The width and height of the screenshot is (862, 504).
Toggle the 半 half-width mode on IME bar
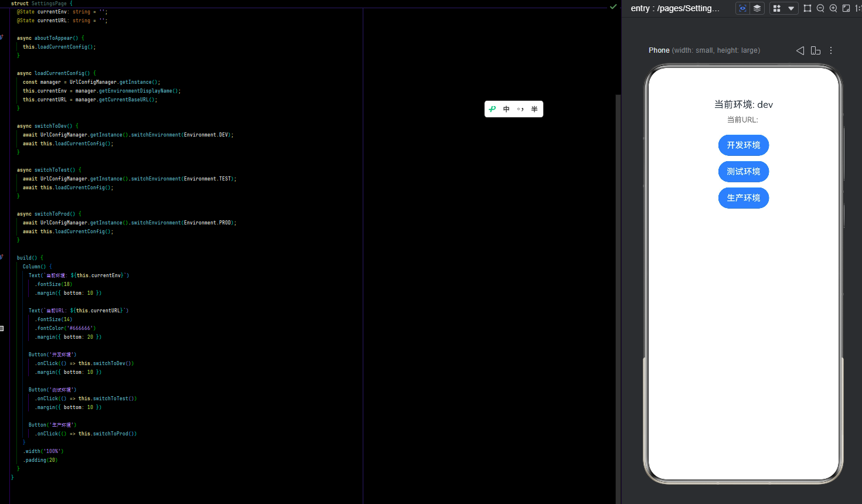(x=534, y=109)
